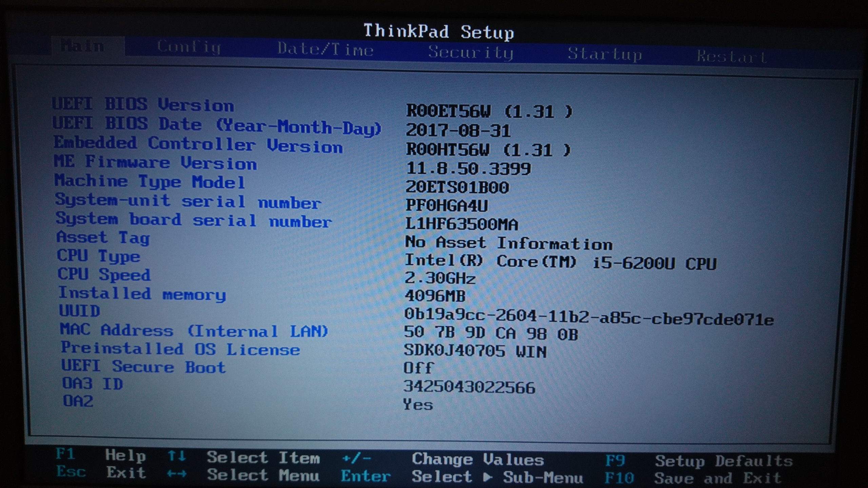Go to the Restart tab
This screenshot has width=868, height=488.
(x=732, y=57)
